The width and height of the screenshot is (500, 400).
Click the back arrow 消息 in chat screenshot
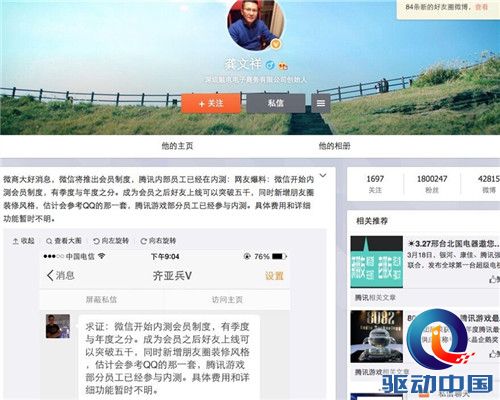[60, 275]
